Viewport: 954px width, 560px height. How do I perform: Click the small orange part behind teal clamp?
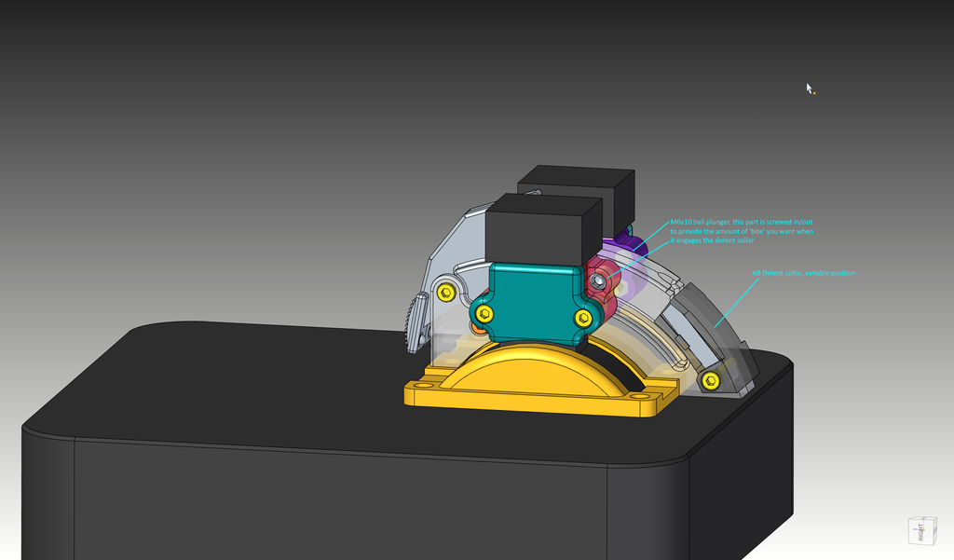[x=478, y=328]
